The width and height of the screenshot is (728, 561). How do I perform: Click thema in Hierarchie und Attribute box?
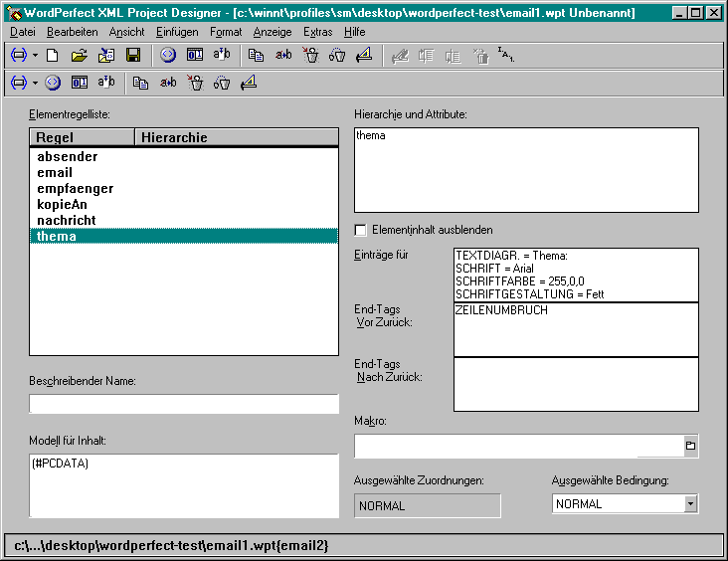coord(371,135)
